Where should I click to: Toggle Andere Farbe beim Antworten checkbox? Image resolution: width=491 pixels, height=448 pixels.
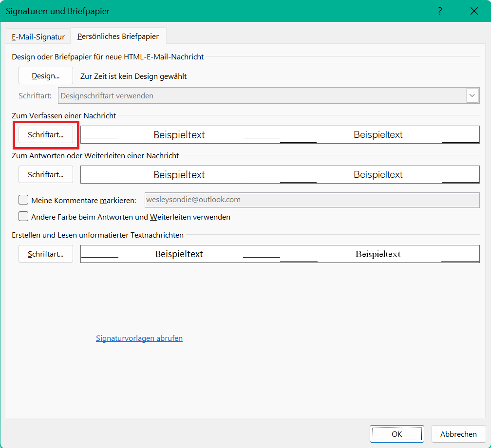(23, 217)
